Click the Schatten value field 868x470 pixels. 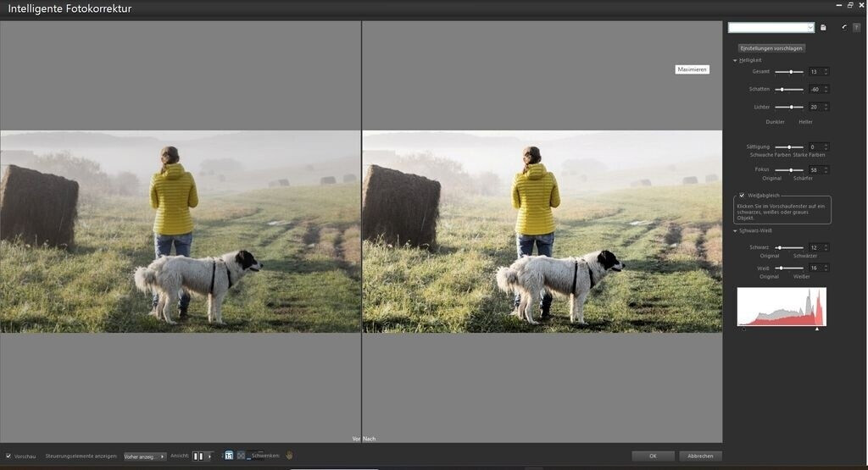[815, 89]
